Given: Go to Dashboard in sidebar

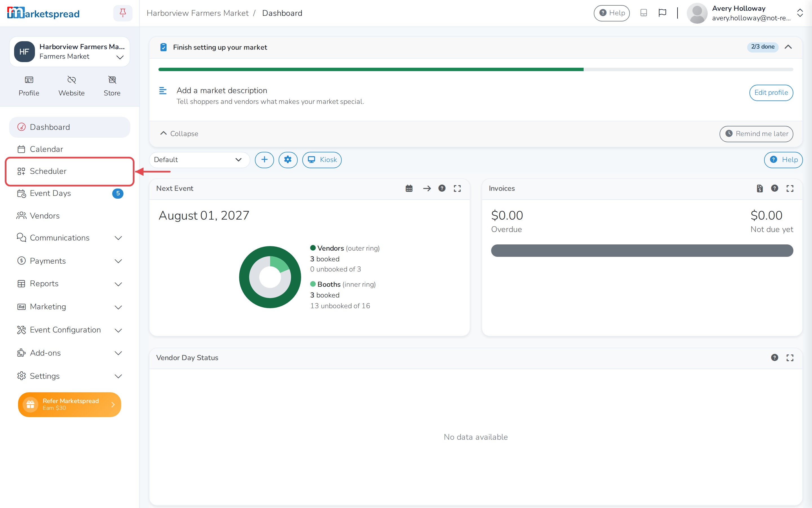Looking at the screenshot, I should 69,127.
